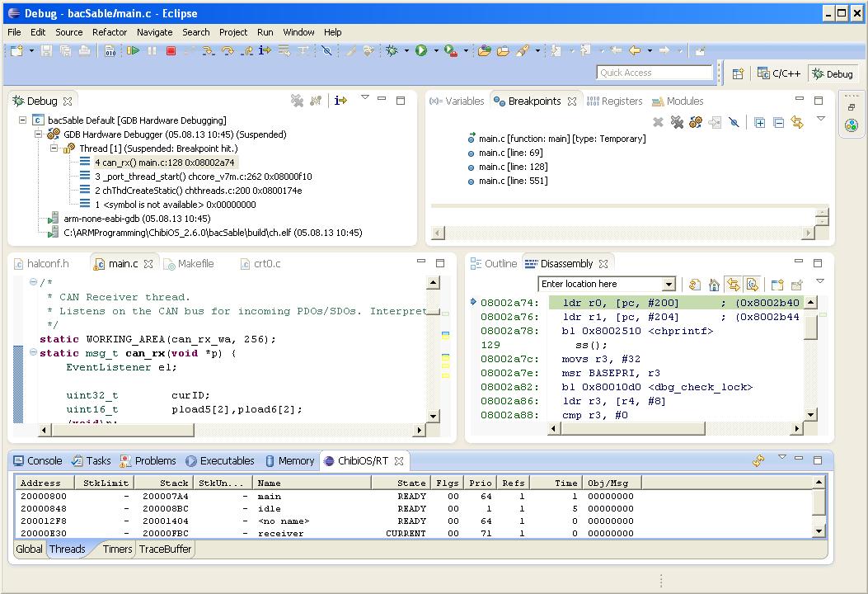Switch to the Registers tab
This screenshot has height=594, width=868.
[614, 101]
